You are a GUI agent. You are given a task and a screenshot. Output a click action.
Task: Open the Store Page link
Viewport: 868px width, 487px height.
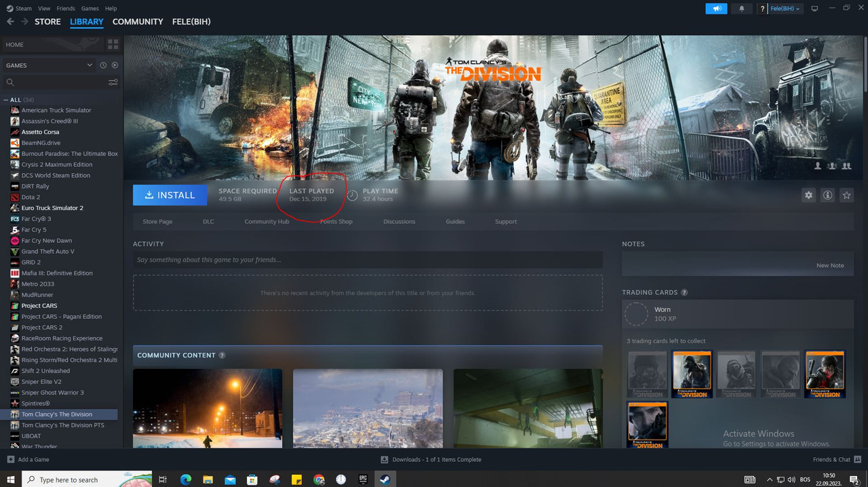pyautogui.click(x=157, y=222)
